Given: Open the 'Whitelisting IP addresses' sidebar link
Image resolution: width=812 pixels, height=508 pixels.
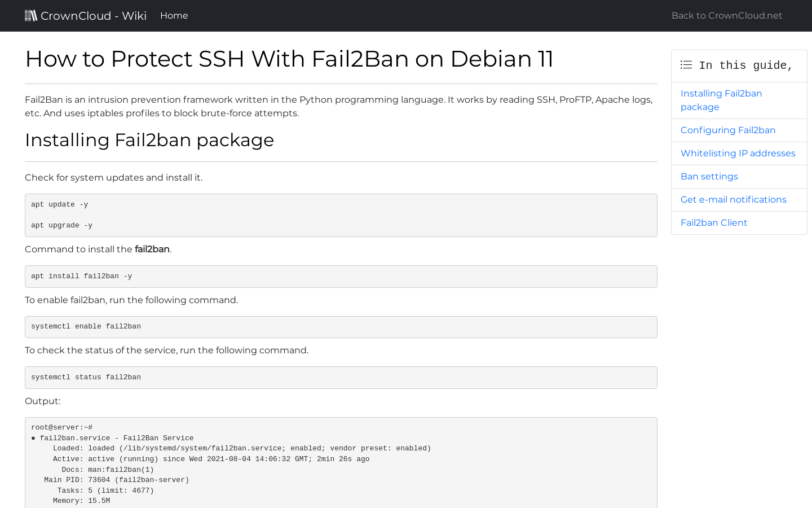Looking at the screenshot, I should point(738,153).
